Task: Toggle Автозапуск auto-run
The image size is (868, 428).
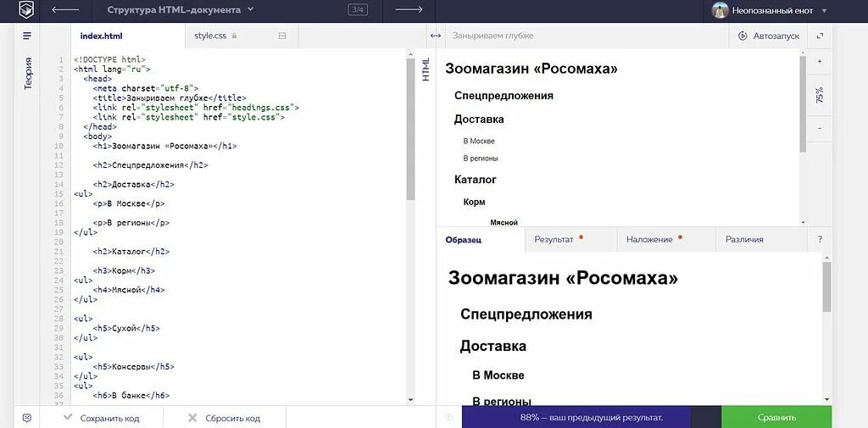Action: [768, 36]
